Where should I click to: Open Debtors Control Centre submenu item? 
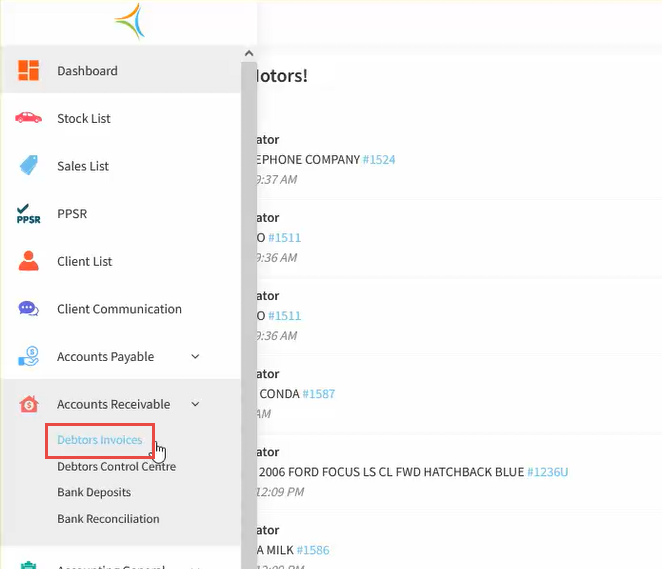tap(116, 466)
